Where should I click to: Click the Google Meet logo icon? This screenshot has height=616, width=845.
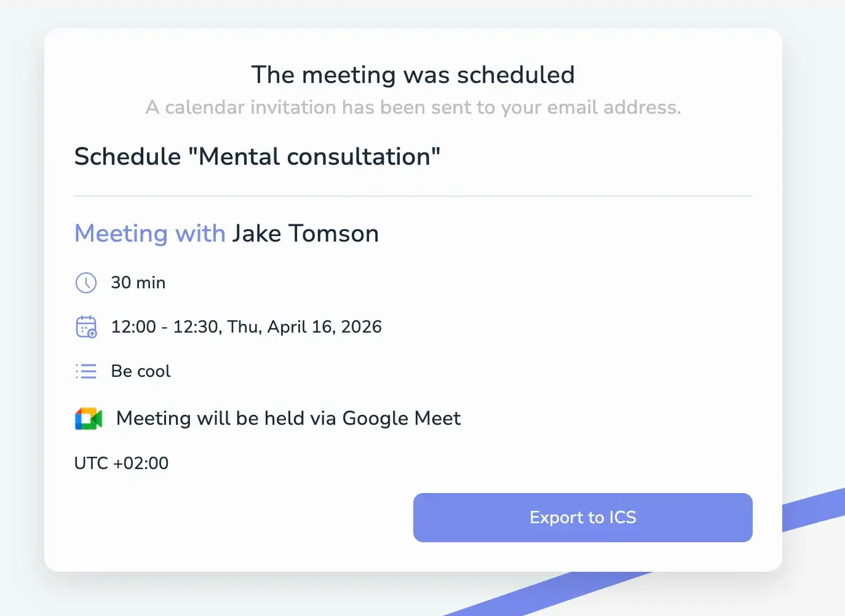coord(89,419)
